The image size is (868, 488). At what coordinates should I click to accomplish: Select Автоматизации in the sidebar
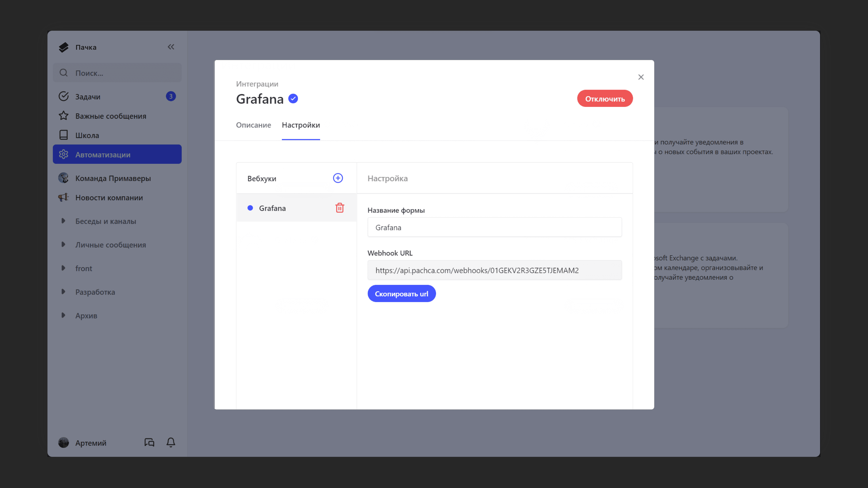tap(117, 154)
